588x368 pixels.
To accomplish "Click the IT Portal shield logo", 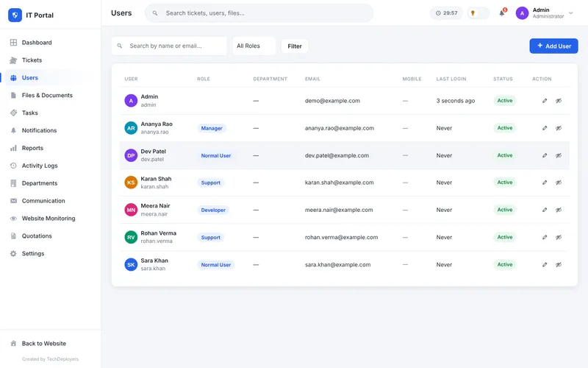I will (x=15, y=15).
